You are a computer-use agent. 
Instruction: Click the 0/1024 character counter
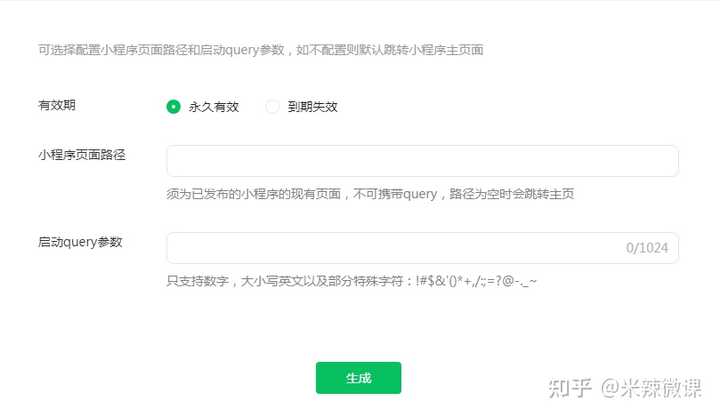click(647, 248)
